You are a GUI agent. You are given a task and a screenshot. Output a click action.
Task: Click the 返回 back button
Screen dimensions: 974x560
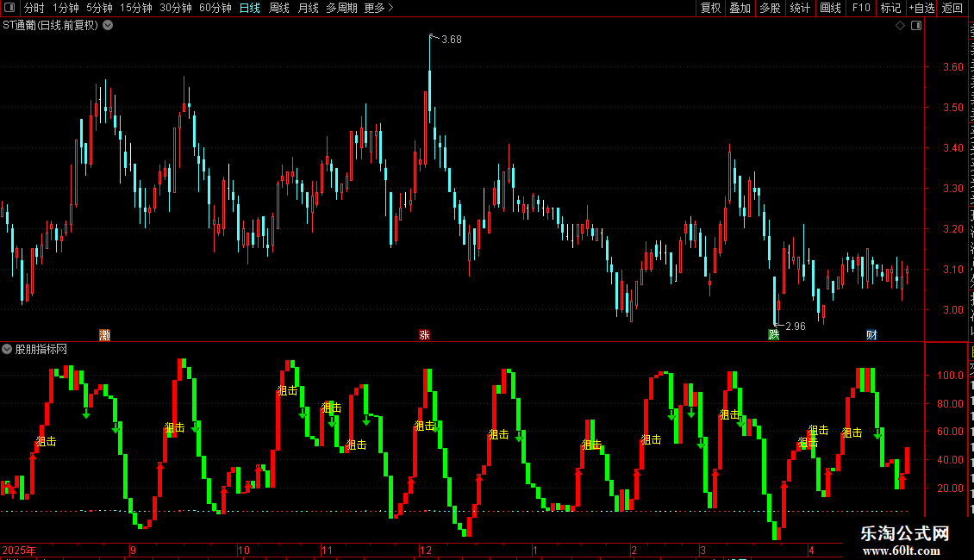pos(952,8)
